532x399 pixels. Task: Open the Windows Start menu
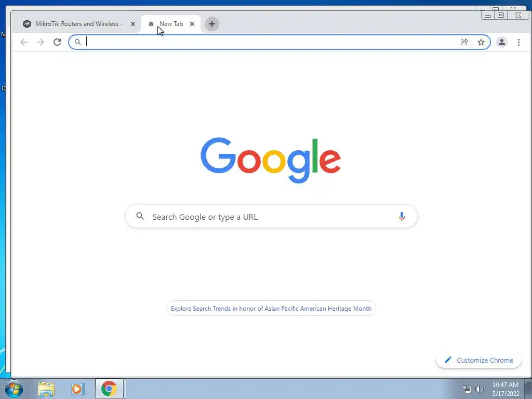coord(14,389)
